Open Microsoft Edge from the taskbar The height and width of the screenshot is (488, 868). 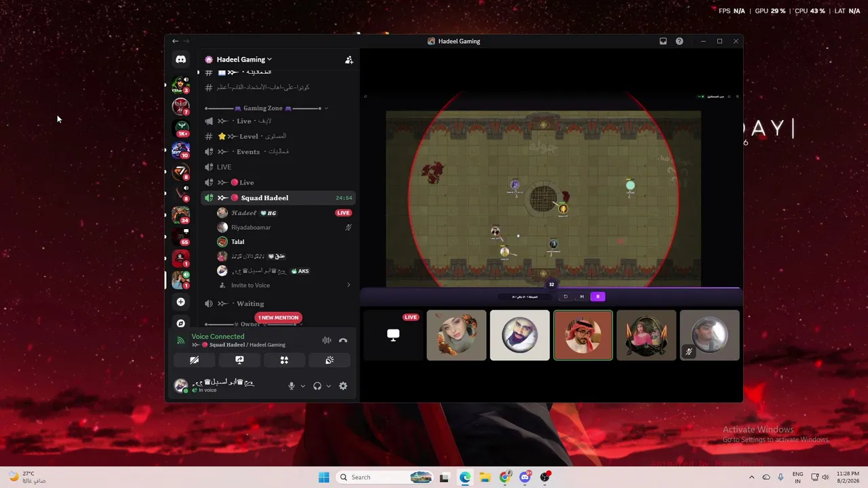[465, 477]
